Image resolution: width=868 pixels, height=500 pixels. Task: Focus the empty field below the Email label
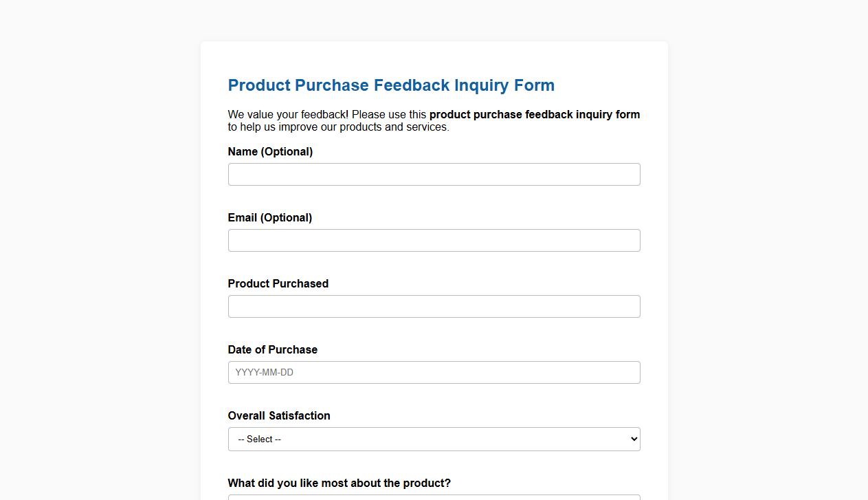(434, 240)
